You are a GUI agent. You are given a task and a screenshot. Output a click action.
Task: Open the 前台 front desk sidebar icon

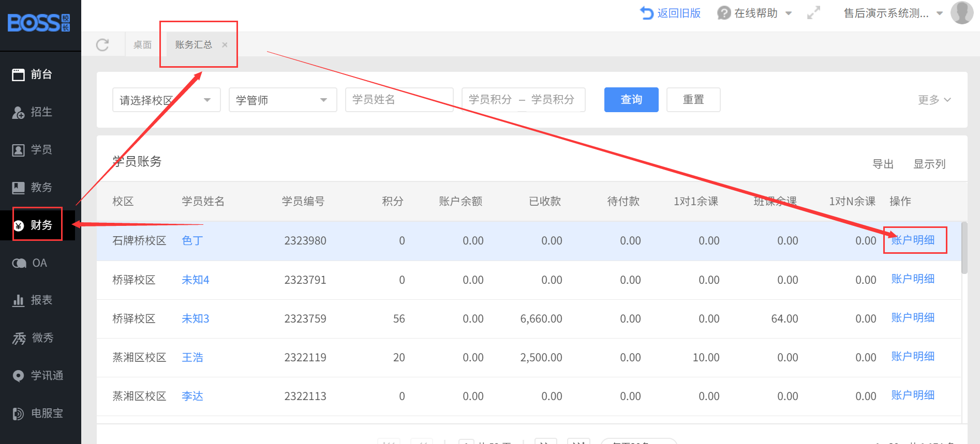(x=19, y=75)
